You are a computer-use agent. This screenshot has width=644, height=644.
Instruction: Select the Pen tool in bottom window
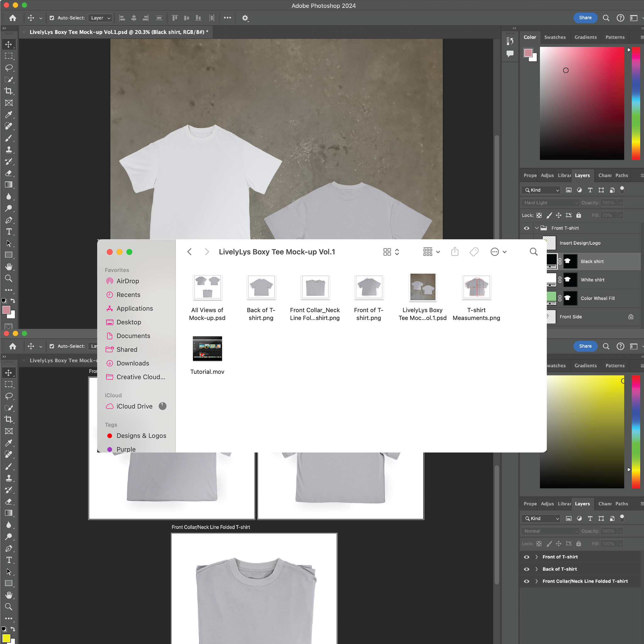pos(9,548)
